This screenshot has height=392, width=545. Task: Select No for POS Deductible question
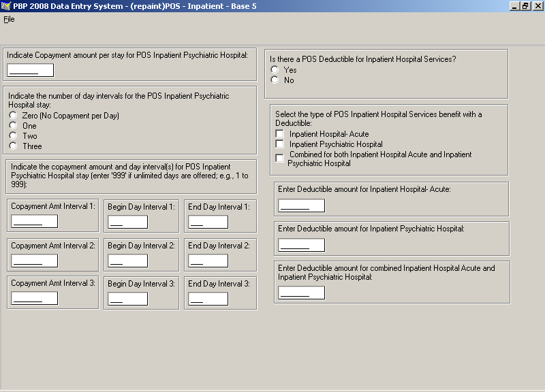(x=275, y=80)
